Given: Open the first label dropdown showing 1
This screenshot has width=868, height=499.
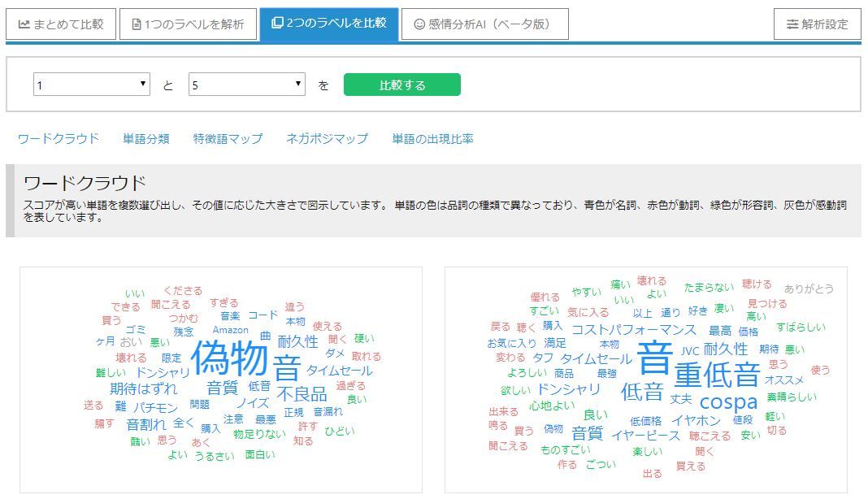Looking at the screenshot, I should pos(91,85).
